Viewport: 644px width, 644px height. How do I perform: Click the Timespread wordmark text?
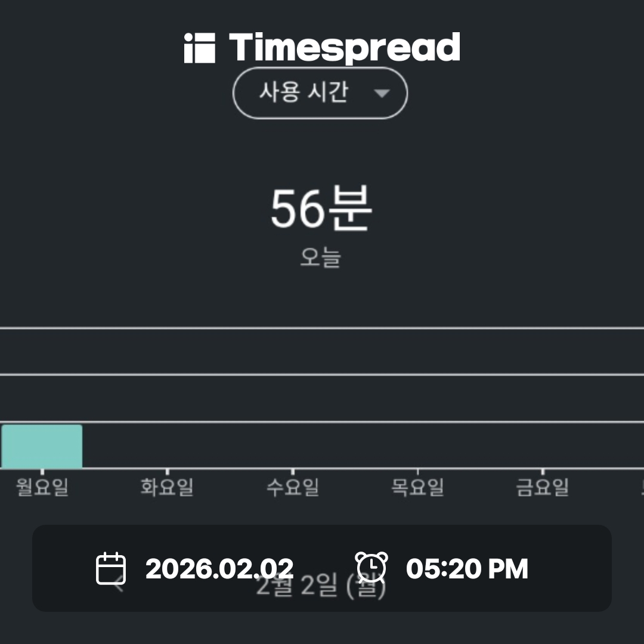(344, 48)
